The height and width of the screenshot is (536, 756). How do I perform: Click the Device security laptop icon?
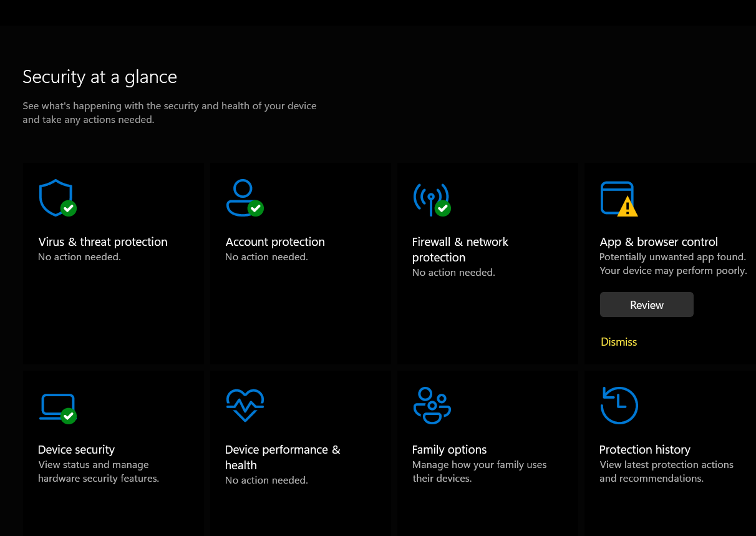click(56, 404)
